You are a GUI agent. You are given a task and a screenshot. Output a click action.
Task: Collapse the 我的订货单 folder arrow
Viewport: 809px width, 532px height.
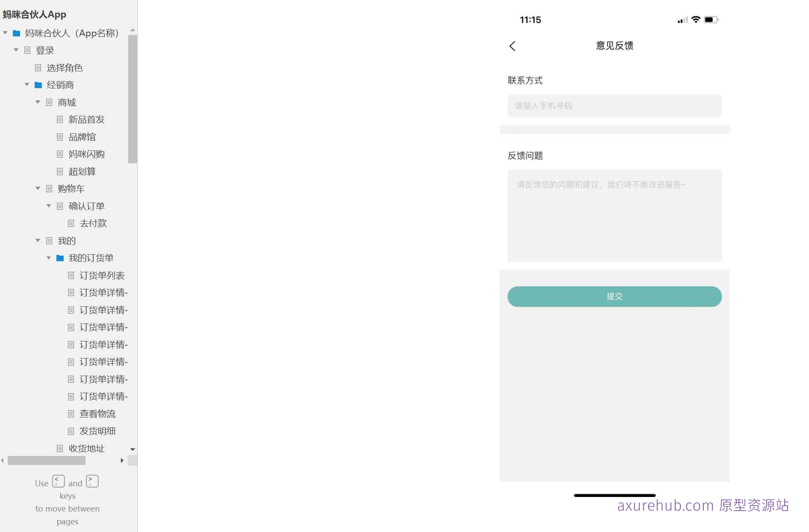[49, 258]
